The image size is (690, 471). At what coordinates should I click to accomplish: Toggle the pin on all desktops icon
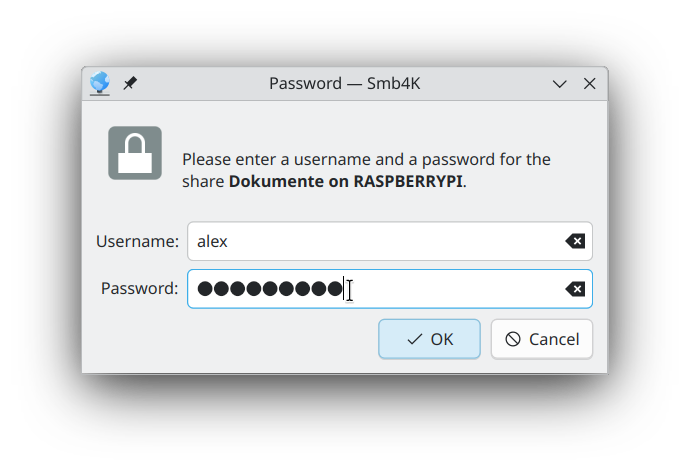point(130,84)
